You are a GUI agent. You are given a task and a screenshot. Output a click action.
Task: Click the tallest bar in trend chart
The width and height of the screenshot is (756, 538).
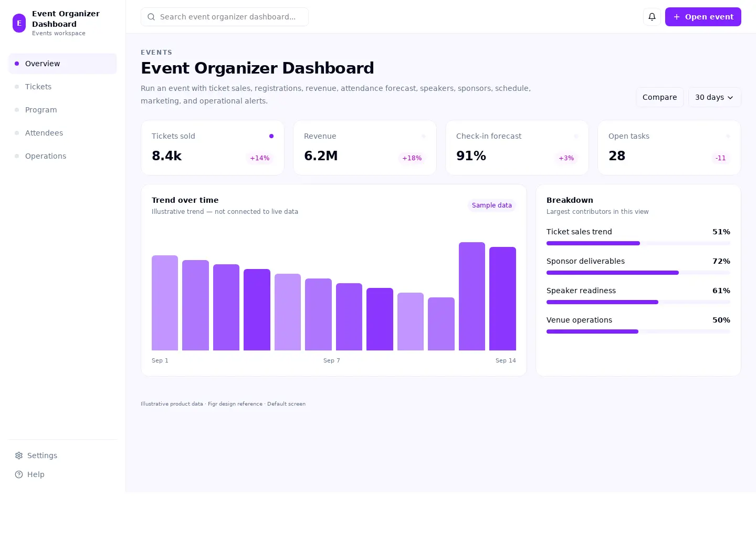coord(472,296)
